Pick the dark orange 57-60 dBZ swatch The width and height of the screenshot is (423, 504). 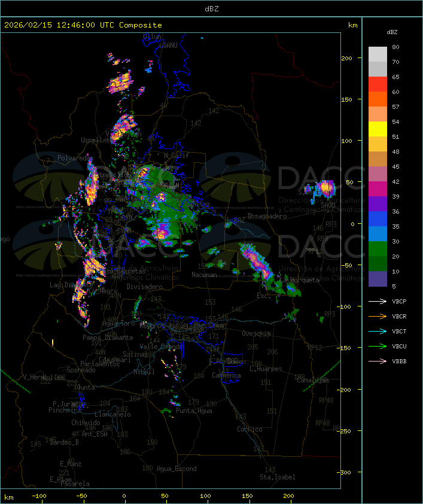pos(378,99)
